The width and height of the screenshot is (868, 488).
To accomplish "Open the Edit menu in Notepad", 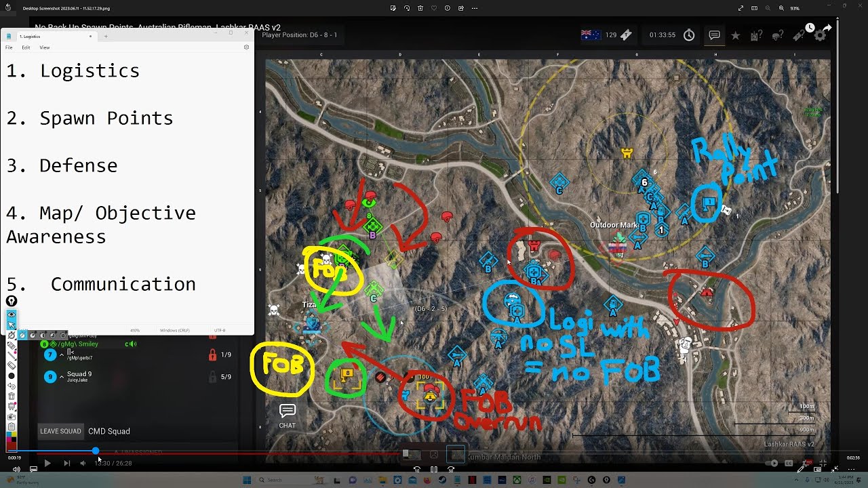I will tap(26, 47).
